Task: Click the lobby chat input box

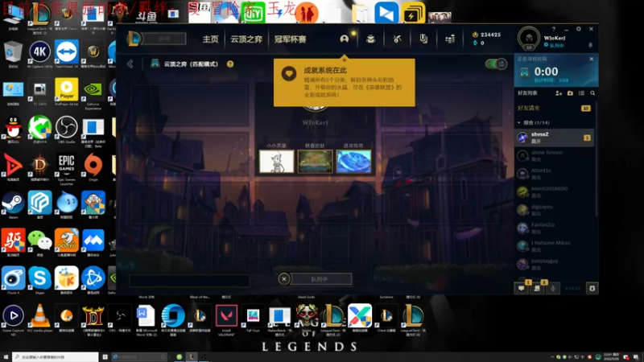Action: click(x=189, y=281)
